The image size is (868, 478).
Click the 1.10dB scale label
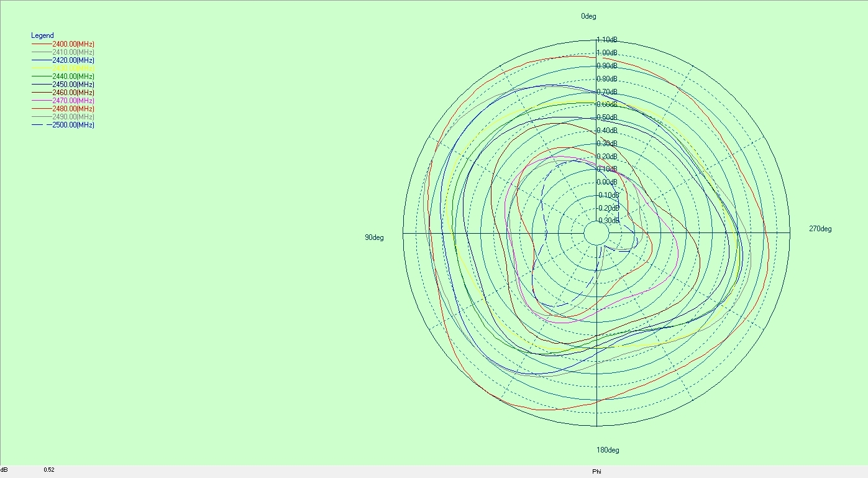(x=607, y=39)
